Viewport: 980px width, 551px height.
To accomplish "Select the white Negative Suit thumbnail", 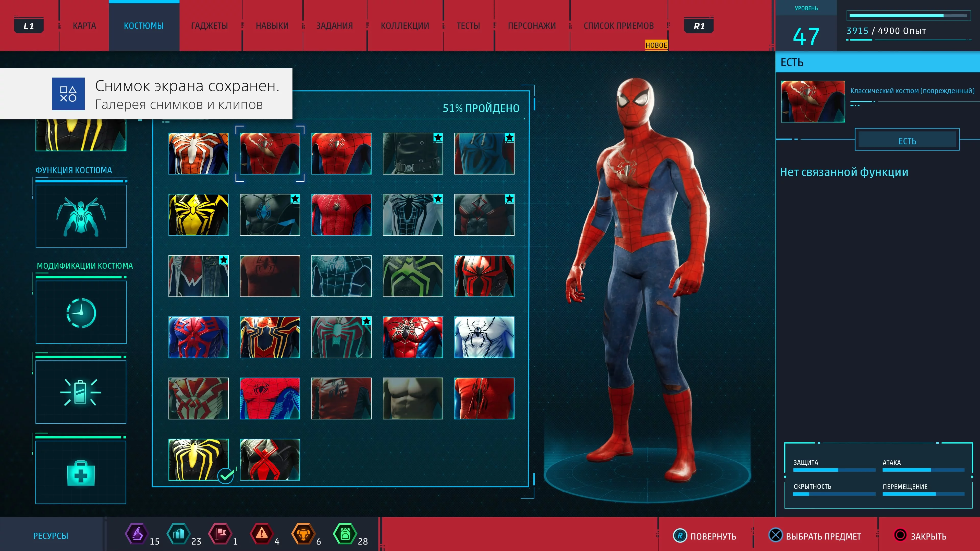I will [x=413, y=215].
